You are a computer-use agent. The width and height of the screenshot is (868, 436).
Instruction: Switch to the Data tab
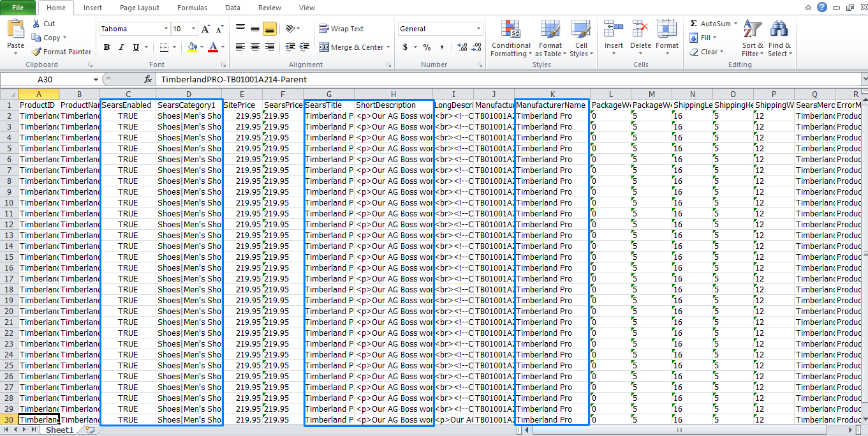pyautogui.click(x=233, y=8)
